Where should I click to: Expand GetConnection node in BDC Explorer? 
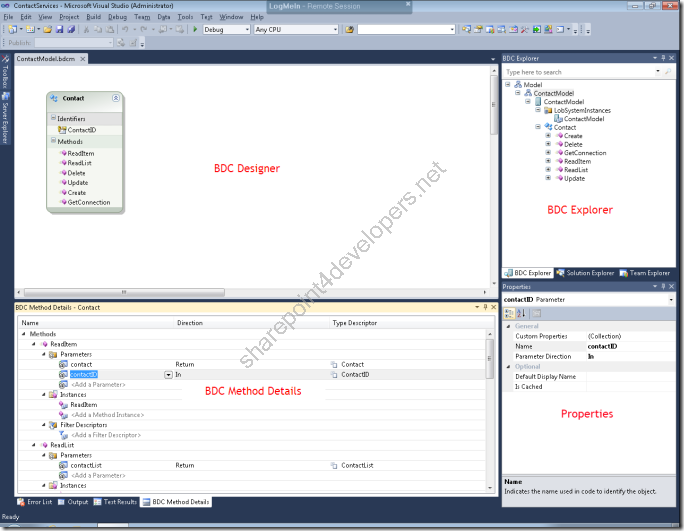[x=548, y=152]
